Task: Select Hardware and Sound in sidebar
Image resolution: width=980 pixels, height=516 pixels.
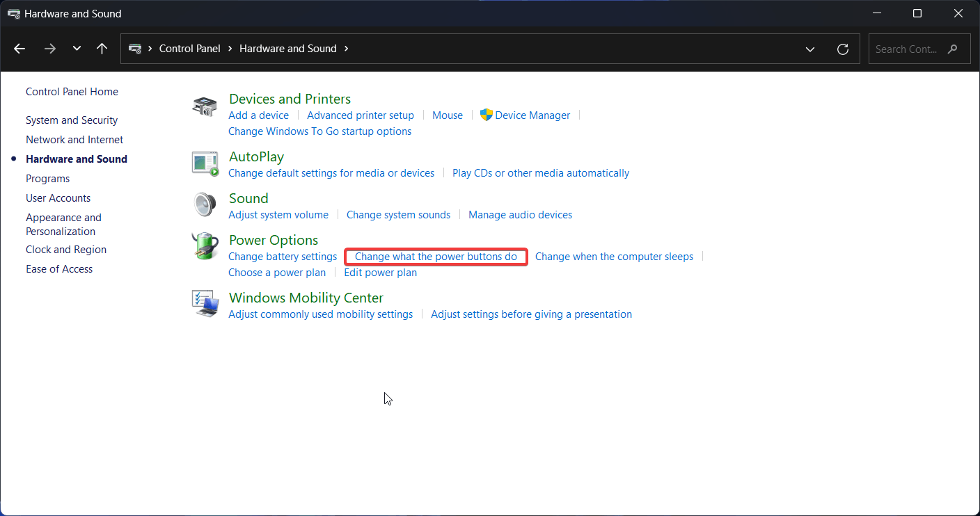Action: click(x=77, y=159)
